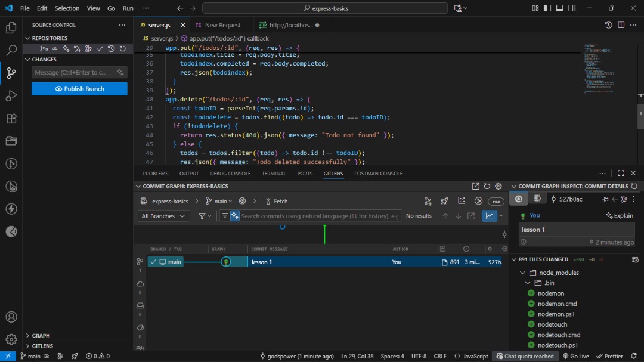Open the All Branches dropdown

(163, 216)
